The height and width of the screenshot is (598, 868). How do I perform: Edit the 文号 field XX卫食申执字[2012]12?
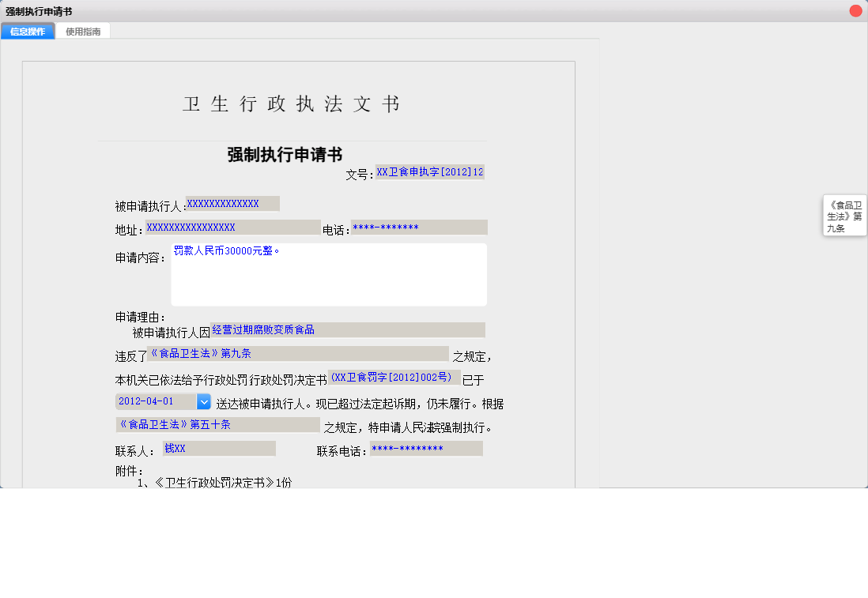(432, 171)
